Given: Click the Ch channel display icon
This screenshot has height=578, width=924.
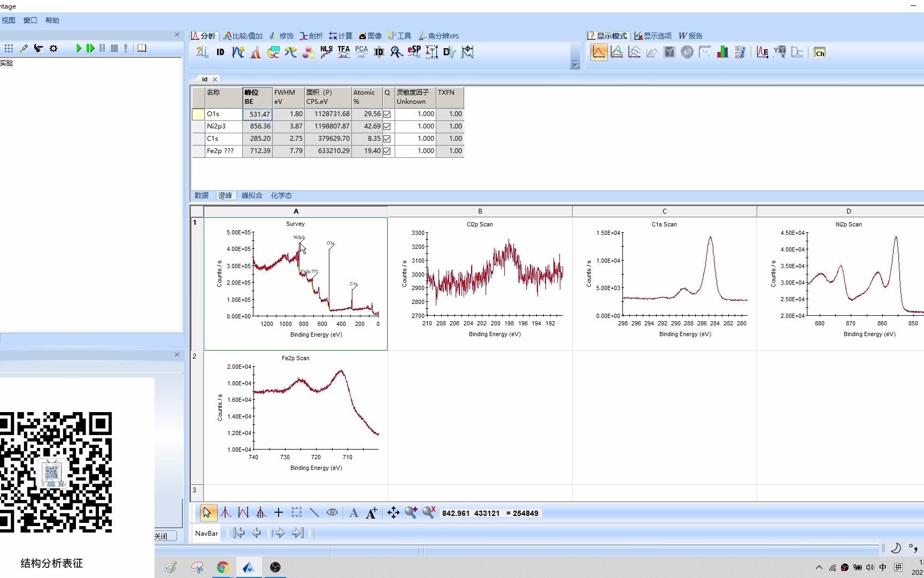Looking at the screenshot, I should 819,52.
